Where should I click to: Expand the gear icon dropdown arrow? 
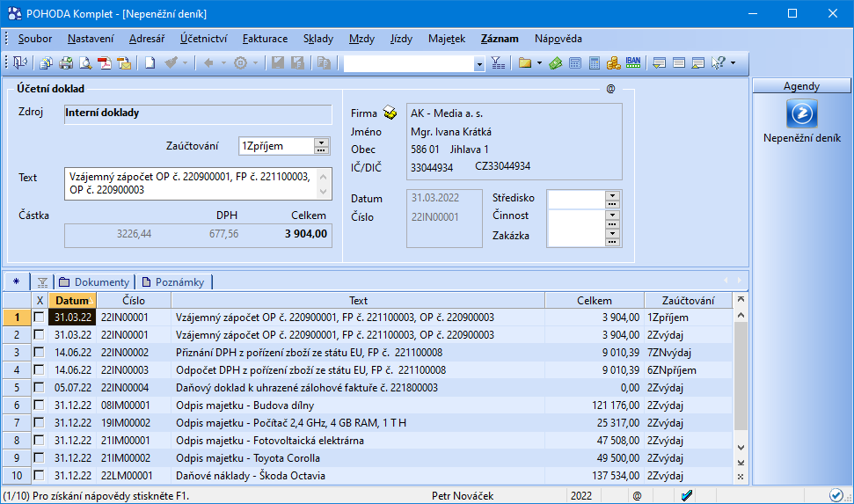tap(255, 63)
